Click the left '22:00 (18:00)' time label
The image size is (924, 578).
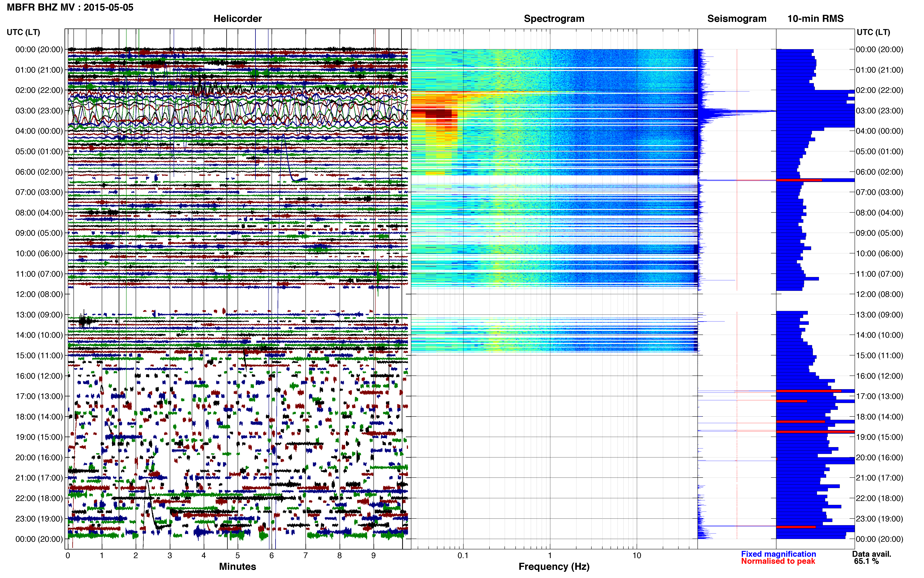tap(39, 498)
